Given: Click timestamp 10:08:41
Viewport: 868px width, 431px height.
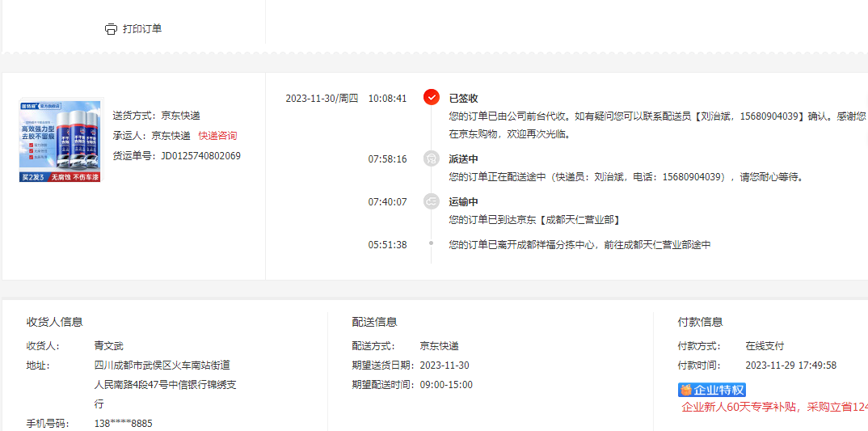Looking at the screenshot, I should pos(387,99).
